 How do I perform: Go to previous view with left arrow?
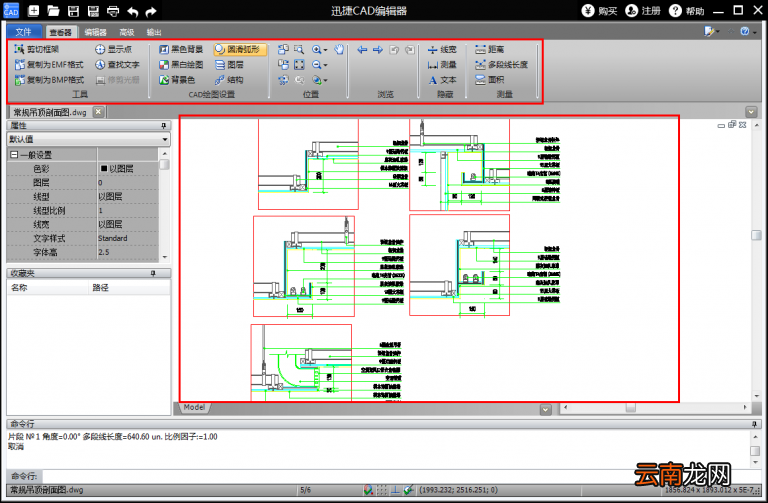(x=362, y=49)
